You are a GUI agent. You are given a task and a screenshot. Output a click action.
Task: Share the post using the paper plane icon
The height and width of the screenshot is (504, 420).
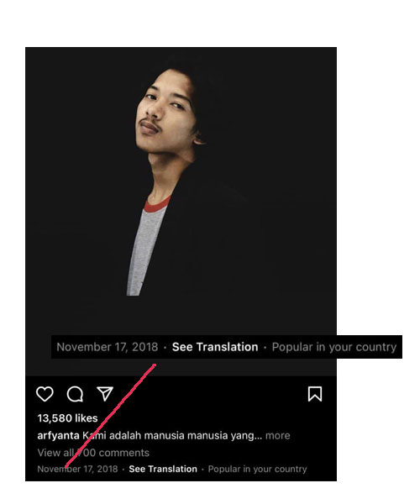(105, 394)
